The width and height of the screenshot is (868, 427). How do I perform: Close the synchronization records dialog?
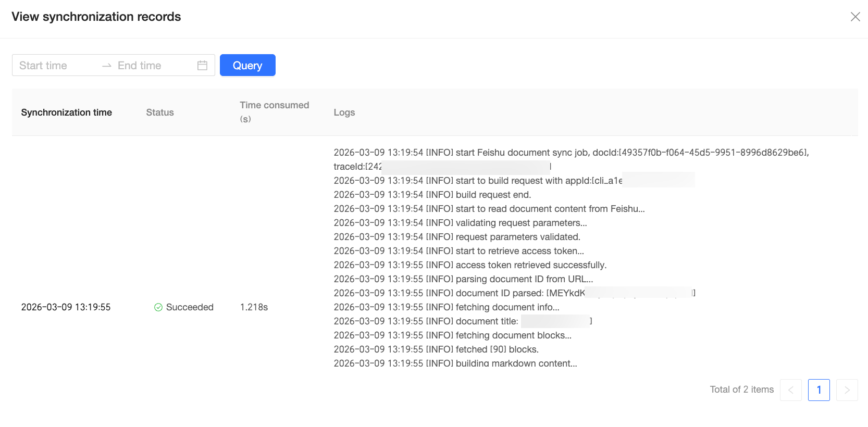pyautogui.click(x=855, y=17)
